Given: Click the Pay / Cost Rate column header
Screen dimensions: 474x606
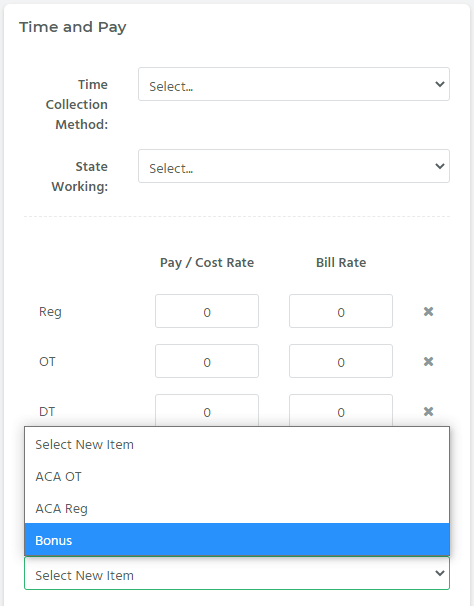Looking at the screenshot, I should [x=207, y=263].
